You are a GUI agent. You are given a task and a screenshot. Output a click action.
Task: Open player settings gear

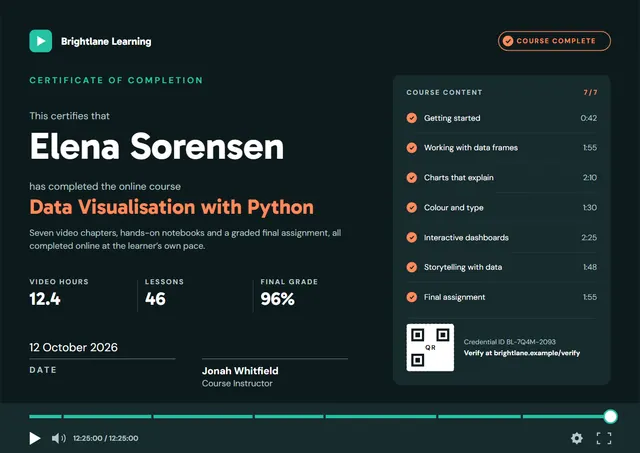(577, 438)
